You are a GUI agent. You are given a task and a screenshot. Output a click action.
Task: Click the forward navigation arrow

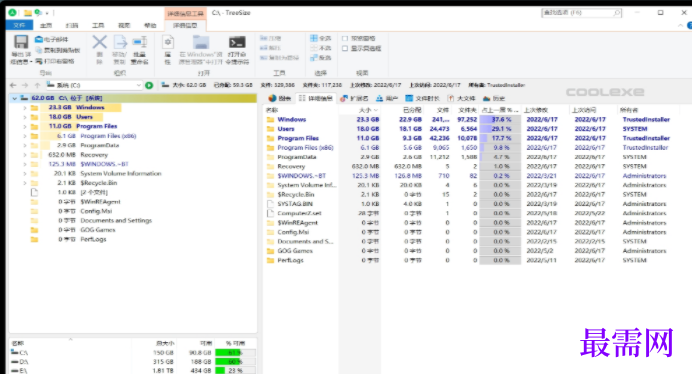coord(25,85)
